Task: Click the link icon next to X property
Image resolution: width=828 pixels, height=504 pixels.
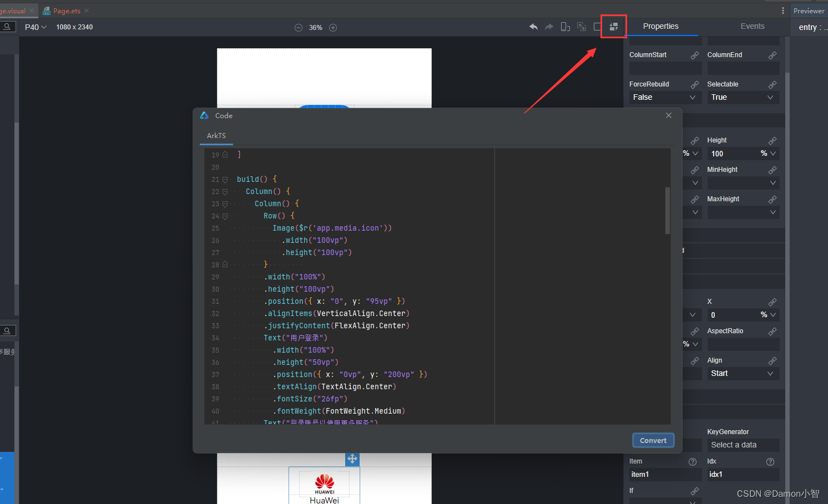Action: [772, 302]
